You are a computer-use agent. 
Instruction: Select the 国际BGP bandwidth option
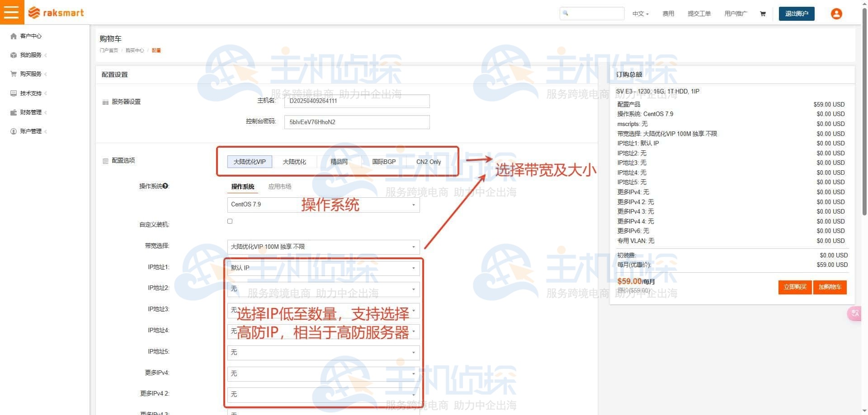click(x=384, y=161)
